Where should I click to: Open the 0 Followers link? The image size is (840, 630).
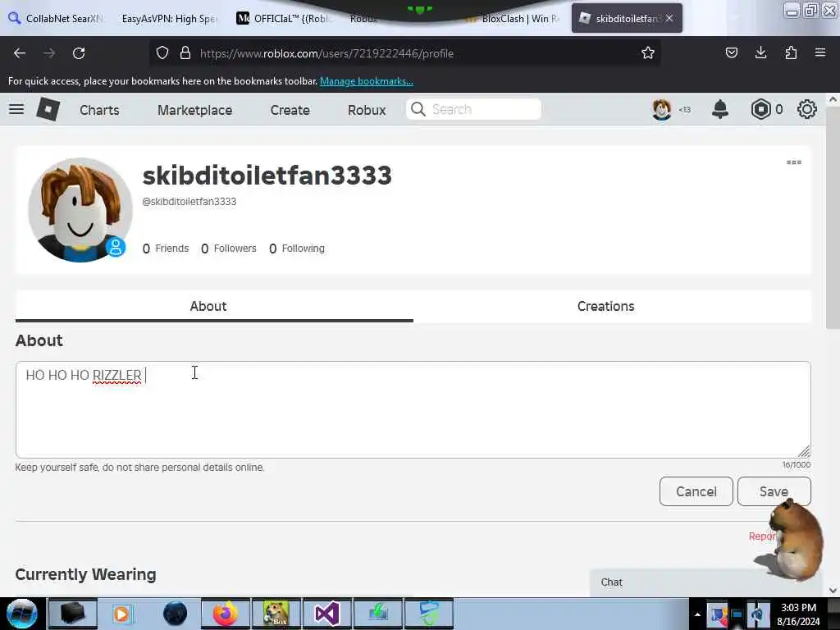pos(229,249)
